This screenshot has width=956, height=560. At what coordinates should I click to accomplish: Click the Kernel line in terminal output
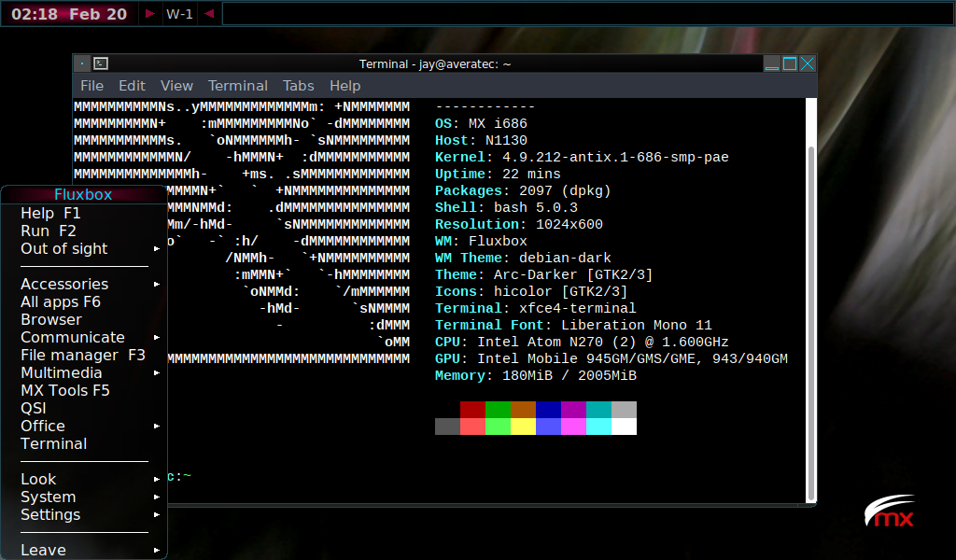coord(582,157)
